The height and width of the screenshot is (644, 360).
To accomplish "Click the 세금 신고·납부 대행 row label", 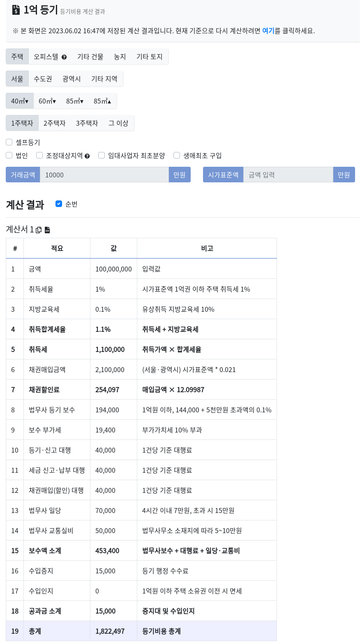I will coord(57,470).
